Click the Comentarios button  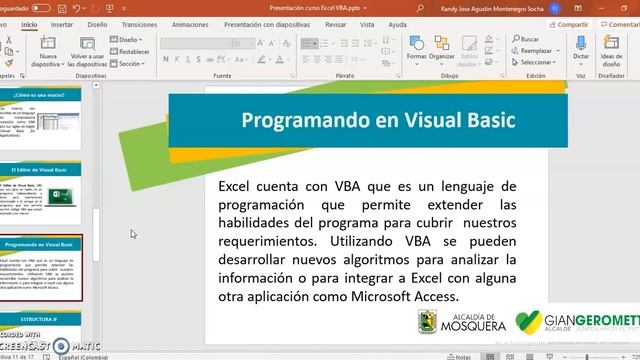(x=619, y=25)
